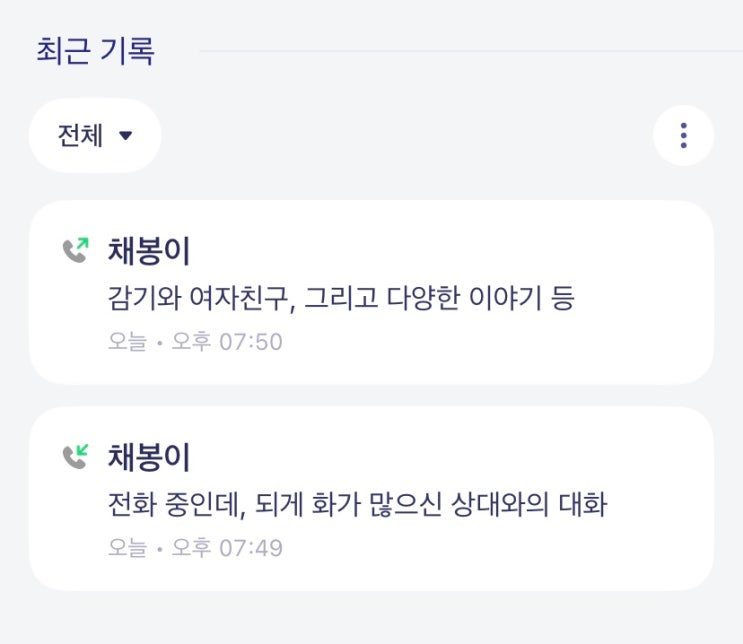
Task: Open the 전체 filter dropdown
Action: (95, 135)
